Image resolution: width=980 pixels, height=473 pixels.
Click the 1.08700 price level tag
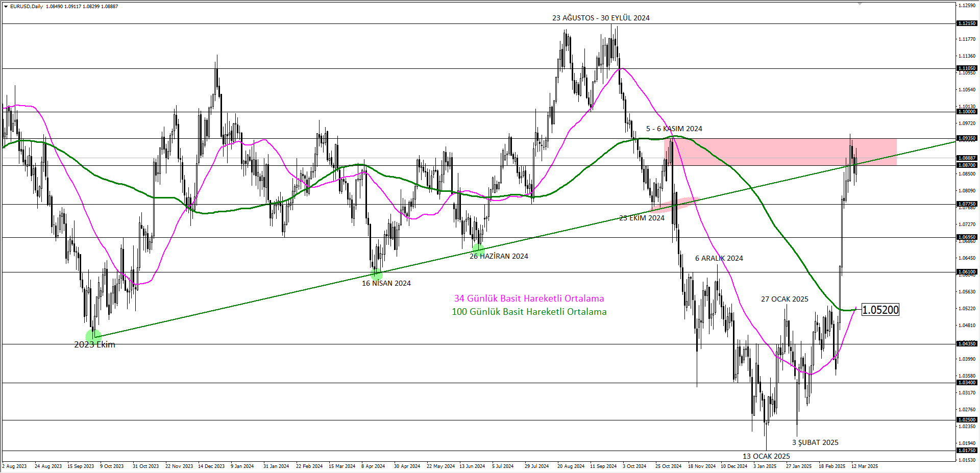[967, 165]
